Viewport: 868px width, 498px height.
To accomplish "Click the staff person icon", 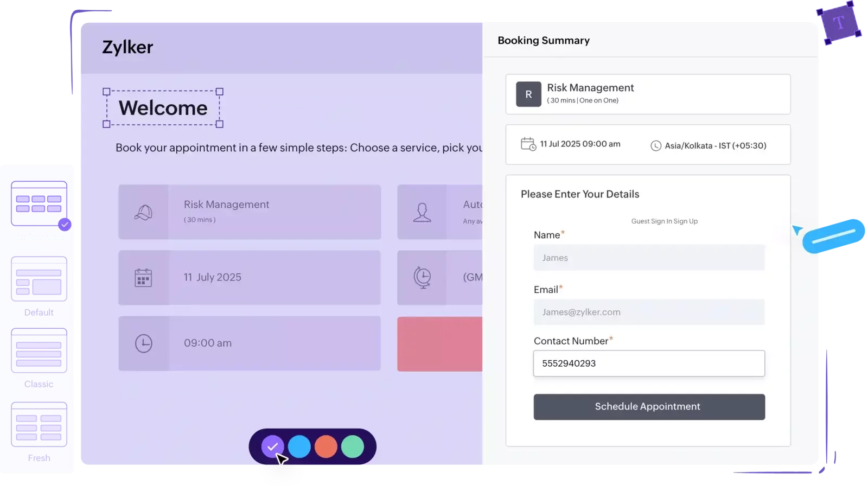I will click(x=422, y=212).
